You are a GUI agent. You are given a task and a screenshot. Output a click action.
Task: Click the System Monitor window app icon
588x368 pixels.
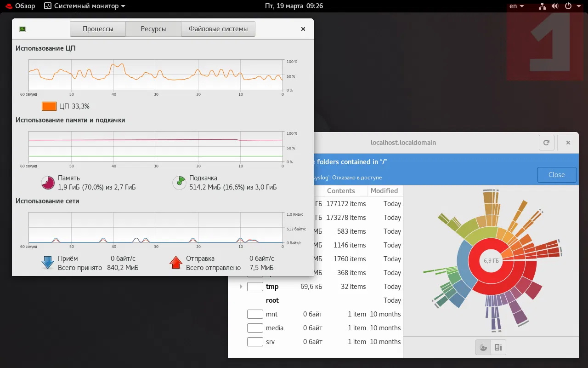pos(23,29)
